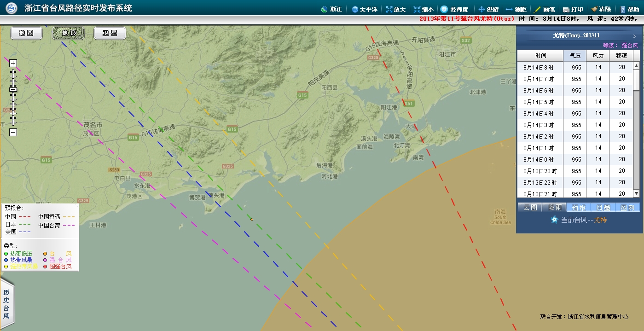Switch the base map to 地图 view
The height and width of the screenshot is (331, 644).
26,33
